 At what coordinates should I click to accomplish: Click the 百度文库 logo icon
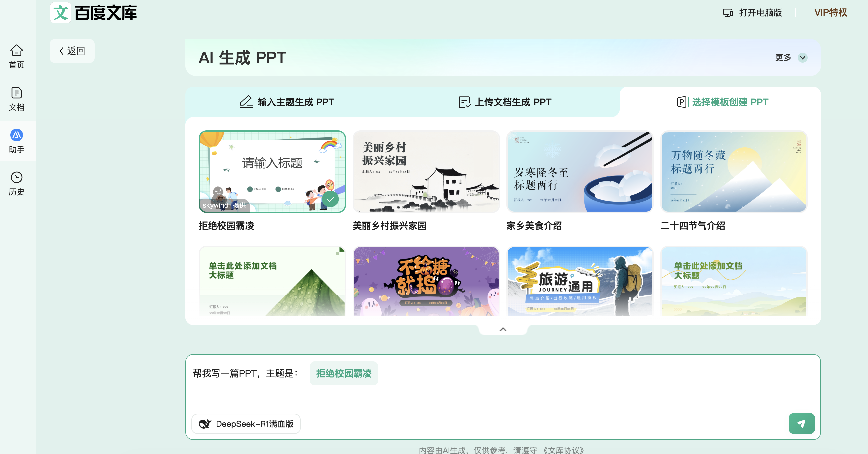click(61, 13)
